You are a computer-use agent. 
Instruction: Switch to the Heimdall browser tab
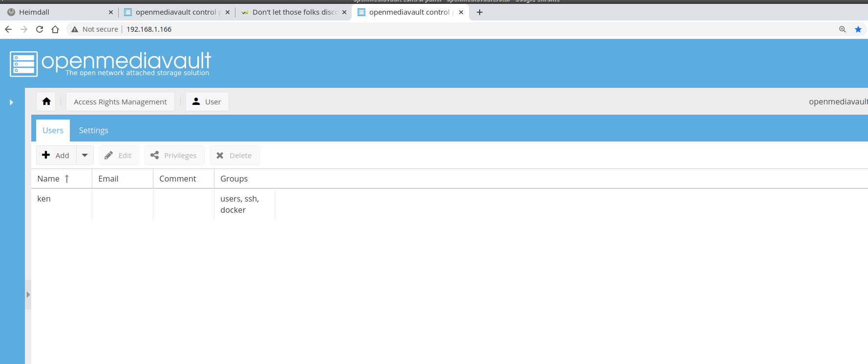[x=59, y=12]
